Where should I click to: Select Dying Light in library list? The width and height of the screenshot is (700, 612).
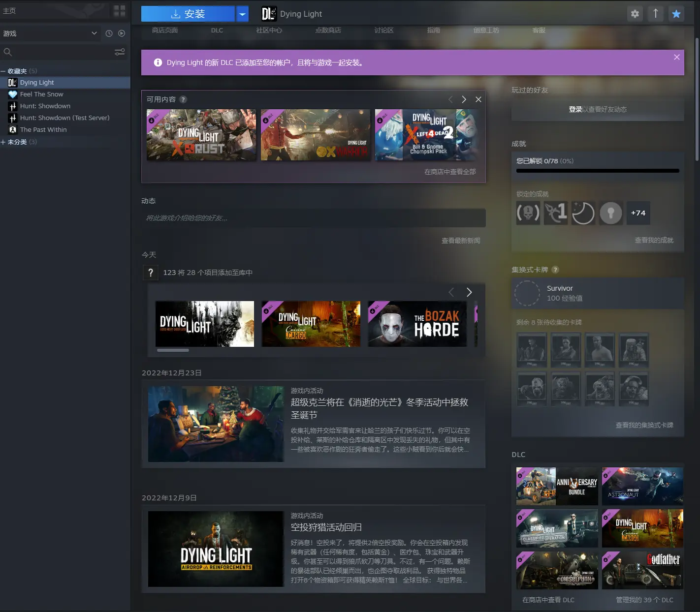65,82
